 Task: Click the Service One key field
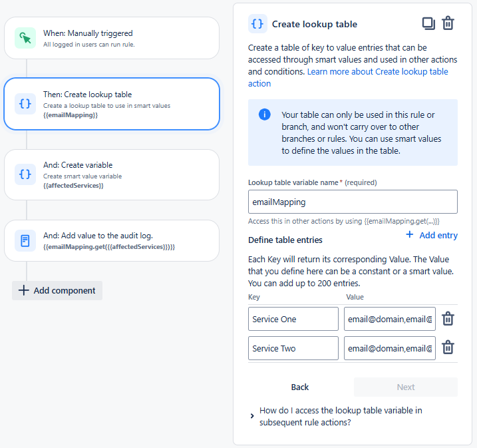coord(293,319)
